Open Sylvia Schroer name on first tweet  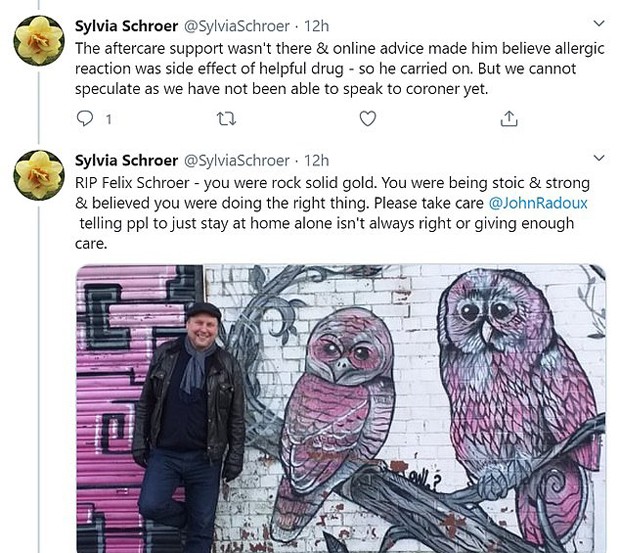[x=126, y=26]
